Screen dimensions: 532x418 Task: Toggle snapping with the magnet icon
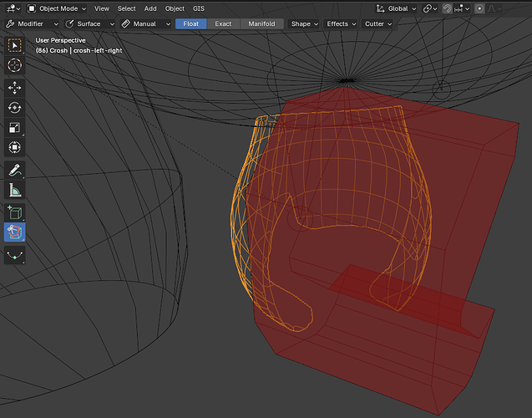(447, 8)
